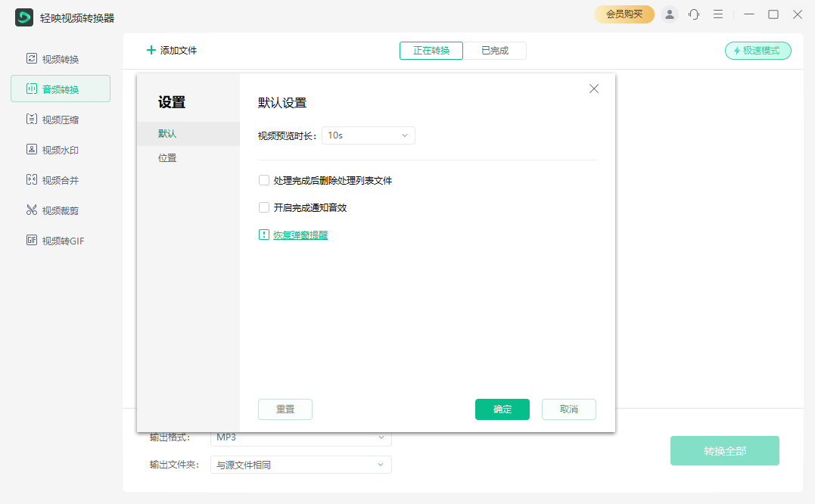Close the 设置 dialog with the X
The image size is (815, 504).
click(x=594, y=89)
